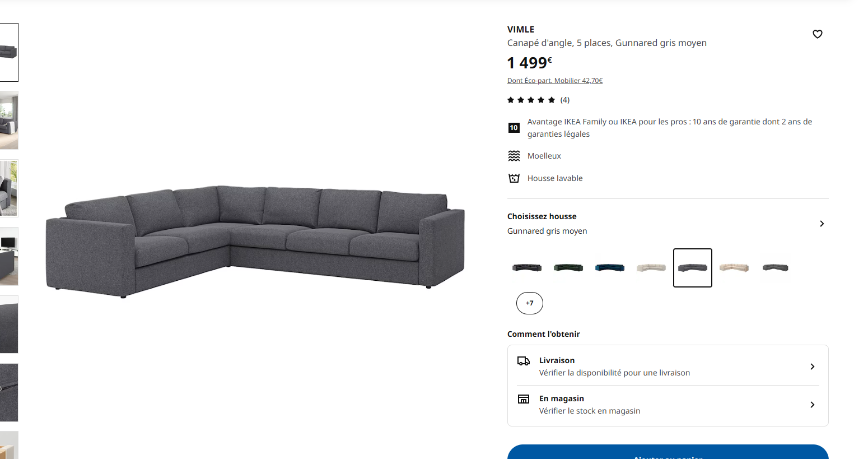This screenshot has width=868, height=459.
Task: Open reviews via the five star rating
Action: 531,100
